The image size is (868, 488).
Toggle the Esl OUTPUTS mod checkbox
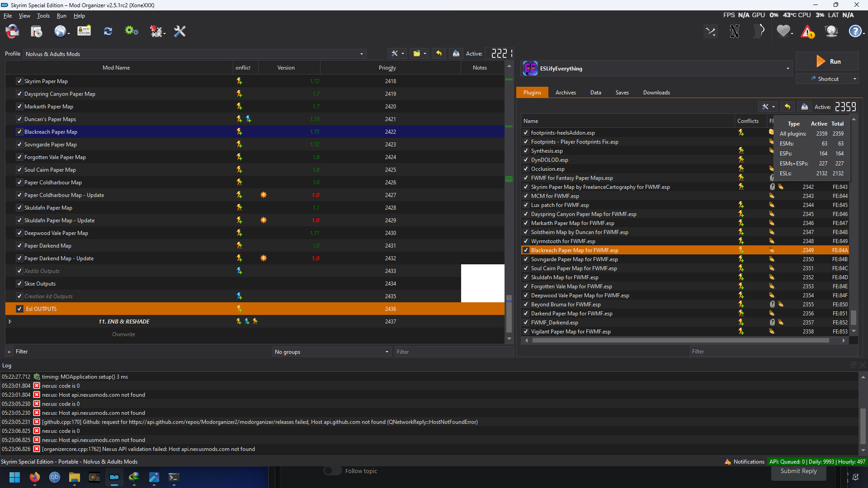click(x=19, y=309)
